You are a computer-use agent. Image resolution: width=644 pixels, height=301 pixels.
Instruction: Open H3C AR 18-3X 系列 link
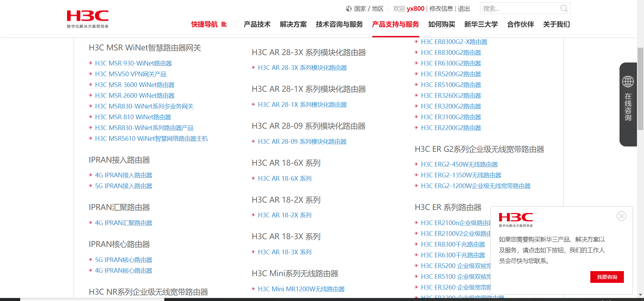(x=285, y=252)
